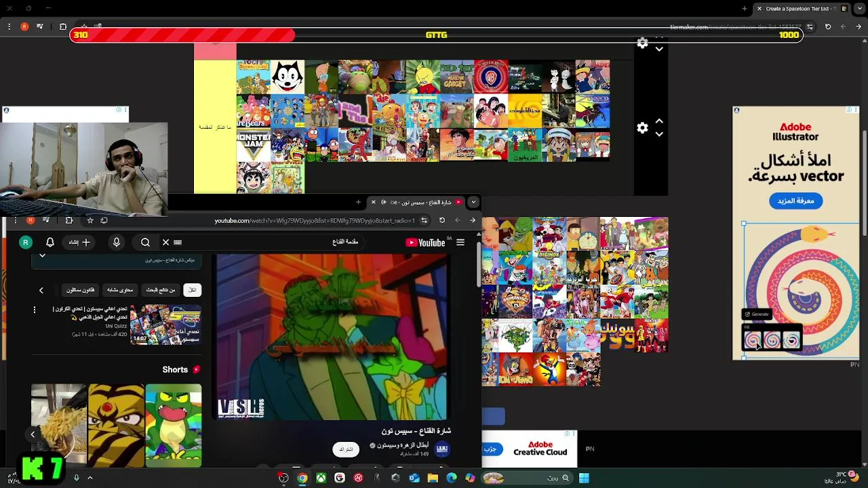The height and width of the screenshot is (488, 868).
Task: Open new tab in YouTube window
Action: coord(358,202)
